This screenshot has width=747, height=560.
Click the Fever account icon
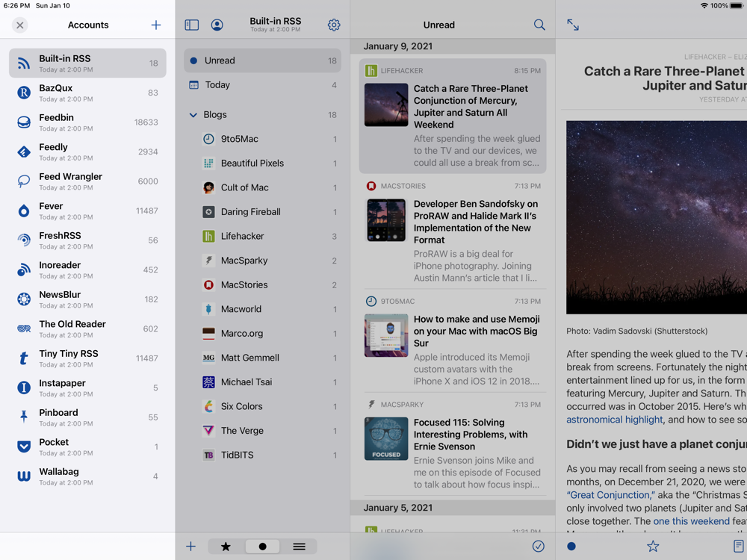click(24, 211)
